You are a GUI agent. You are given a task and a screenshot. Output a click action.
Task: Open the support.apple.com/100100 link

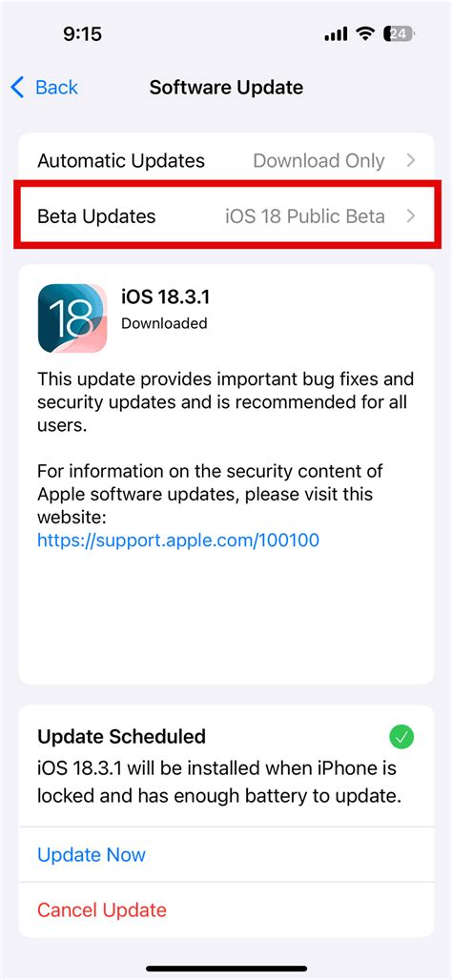pos(178,540)
